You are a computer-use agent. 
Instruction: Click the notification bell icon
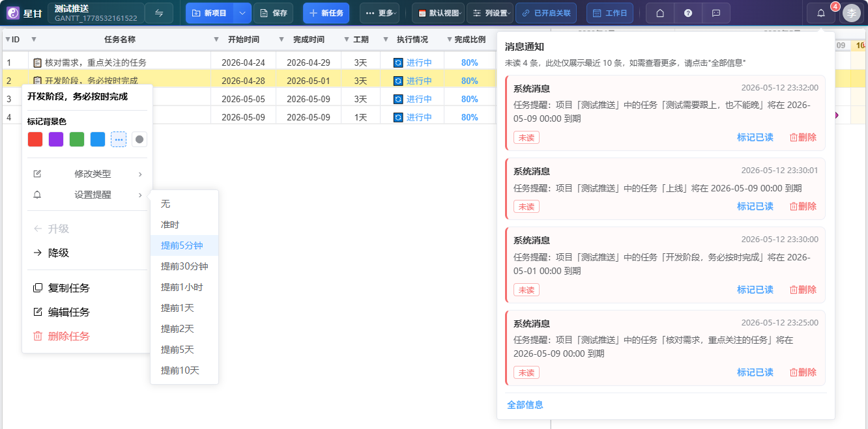point(821,13)
